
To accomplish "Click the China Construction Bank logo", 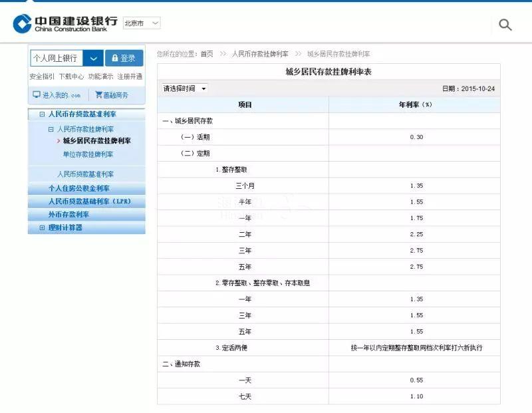I will (65, 23).
